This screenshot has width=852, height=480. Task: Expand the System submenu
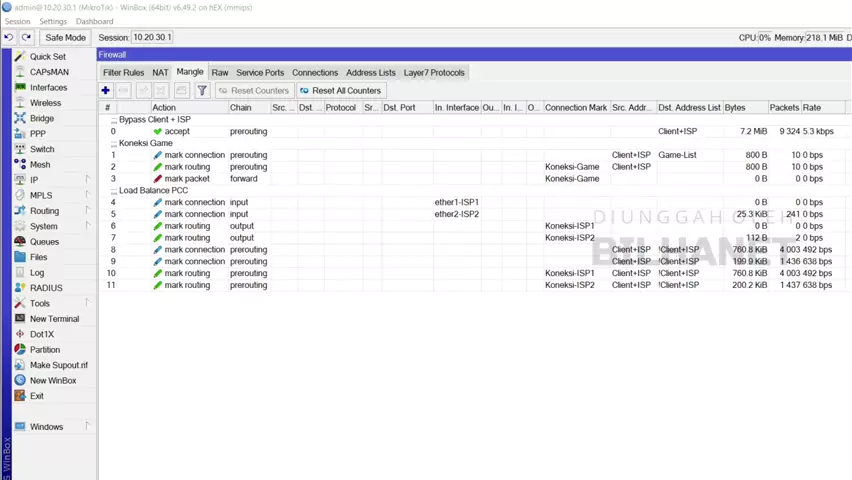(x=43, y=226)
